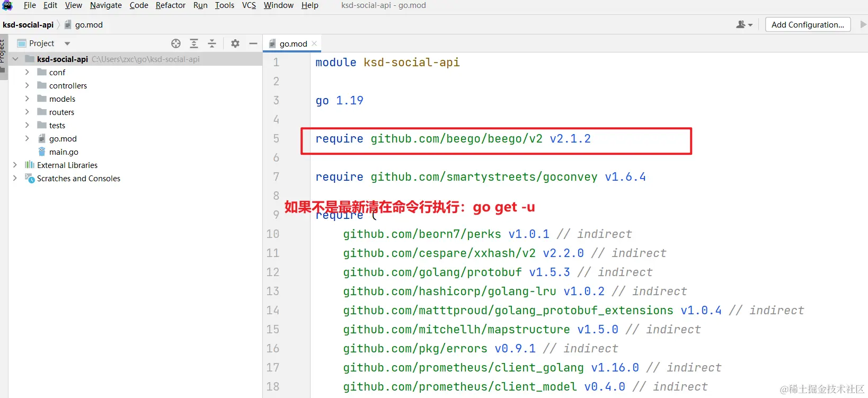
Task: Switch to the go.mod editor tab
Action: 293,43
